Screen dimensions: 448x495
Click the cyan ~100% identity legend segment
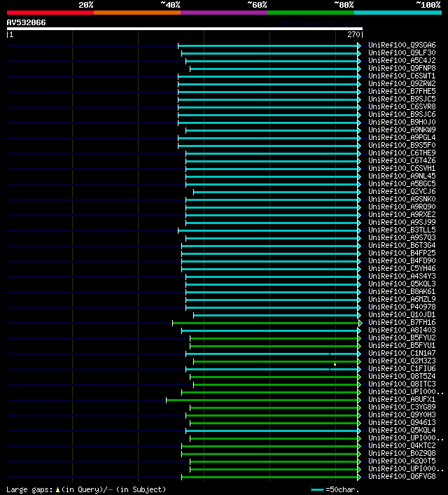point(398,13)
